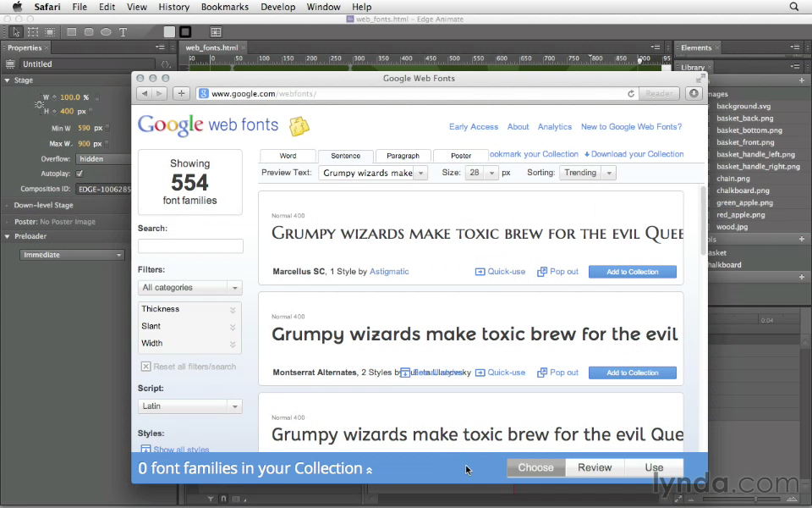
Task: Switch to the Word preview tab
Action: tap(288, 156)
